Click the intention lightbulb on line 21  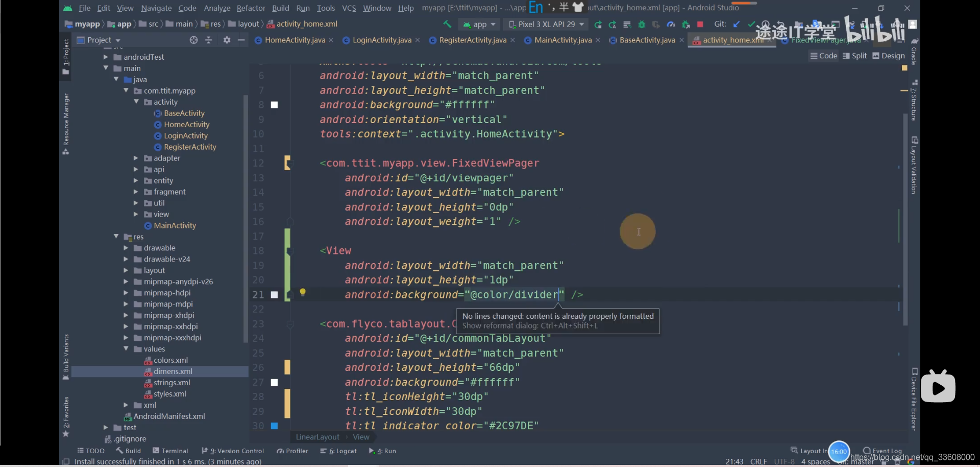[303, 292]
